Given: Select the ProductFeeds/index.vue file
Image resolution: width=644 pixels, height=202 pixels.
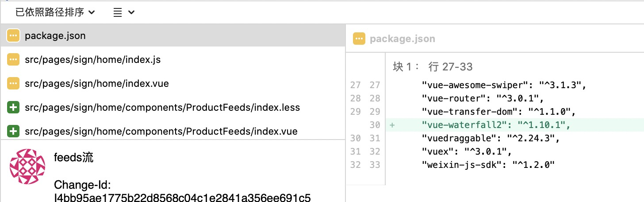Looking at the screenshot, I should 161,132.
